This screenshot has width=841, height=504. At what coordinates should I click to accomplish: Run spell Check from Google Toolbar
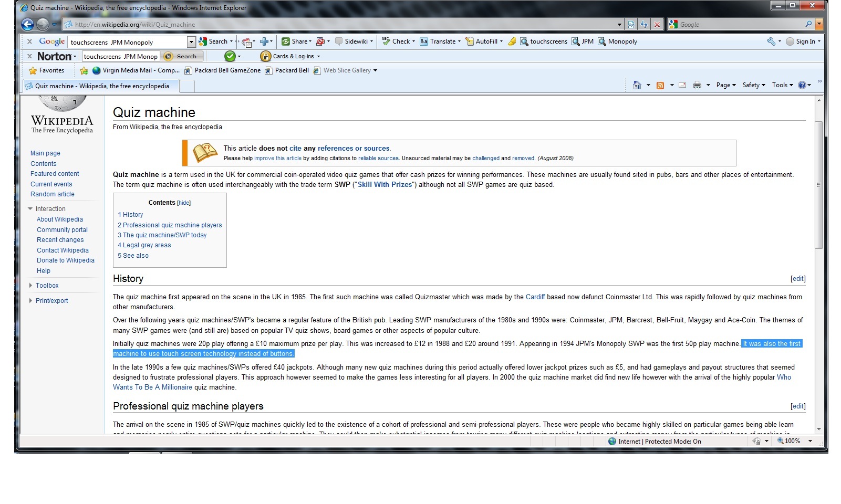pyautogui.click(x=399, y=41)
